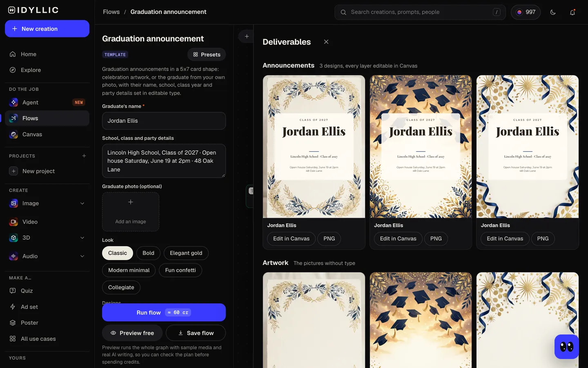
Task: Edit the first announcement design in Canvas
Action: [291, 238]
